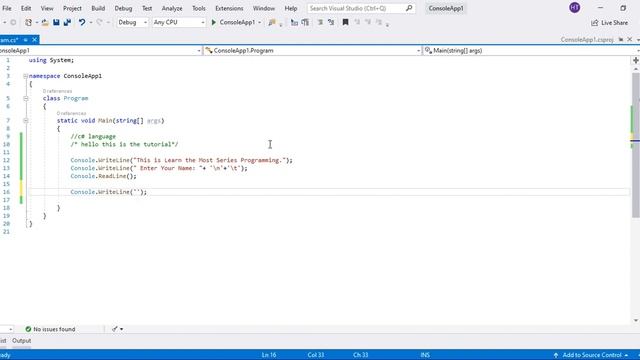This screenshot has height=360, width=640.
Task: Open the Build menu
Action: [98, 8]
